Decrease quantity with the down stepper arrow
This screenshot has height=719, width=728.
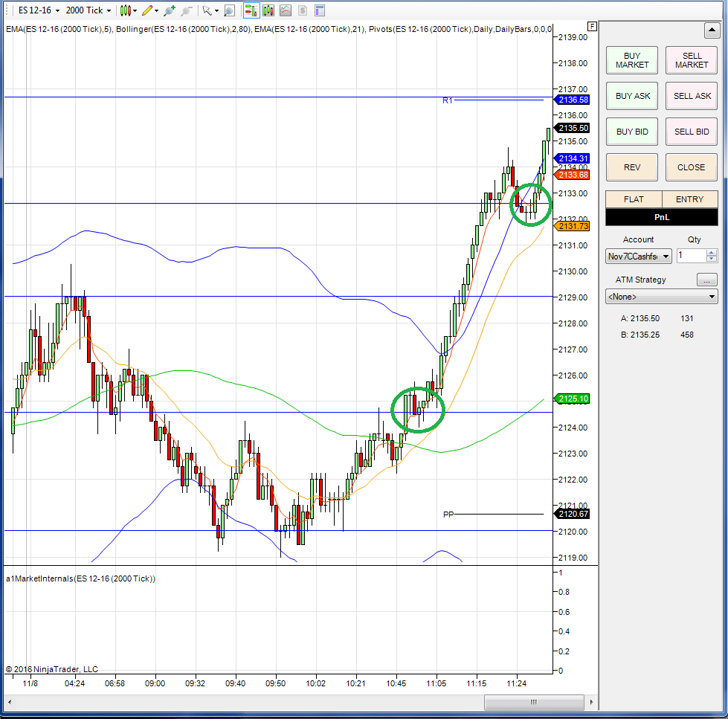click(712, 259)
